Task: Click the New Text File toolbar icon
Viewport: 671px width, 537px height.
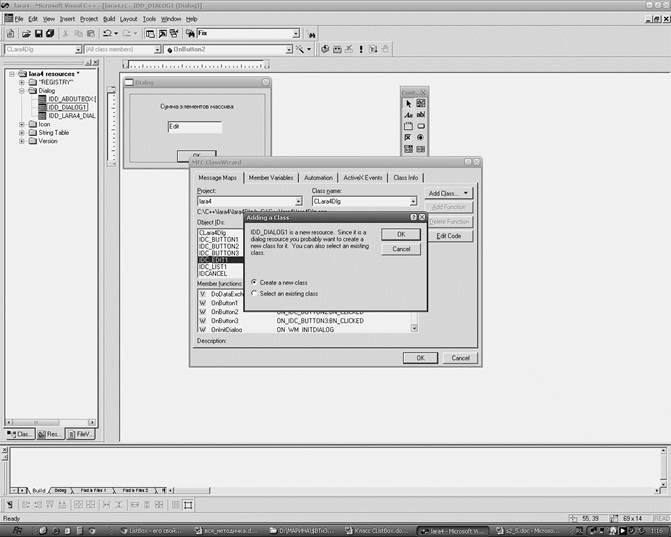Action: point(10,33)
